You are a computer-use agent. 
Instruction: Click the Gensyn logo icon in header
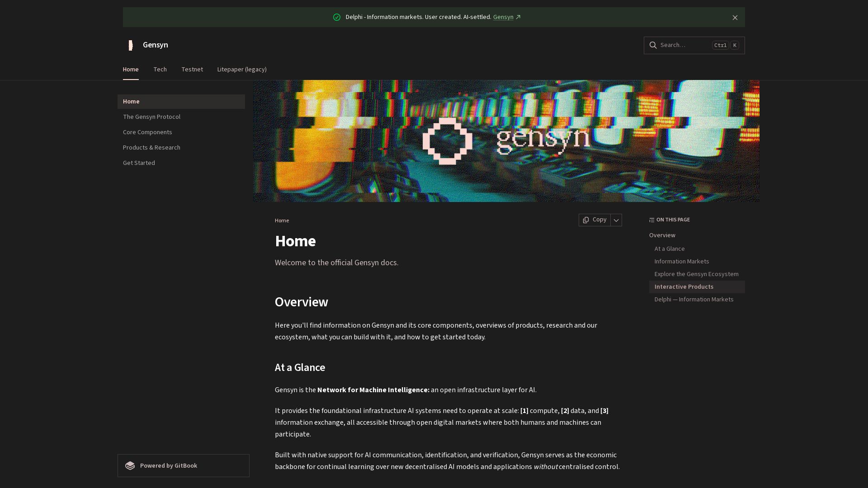pyautogui.click(x=131, y=45)
